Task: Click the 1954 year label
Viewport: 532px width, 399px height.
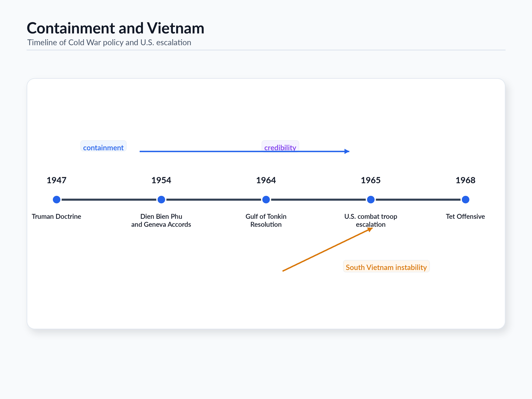Action: pyautogui.click(x=161, y=180)
